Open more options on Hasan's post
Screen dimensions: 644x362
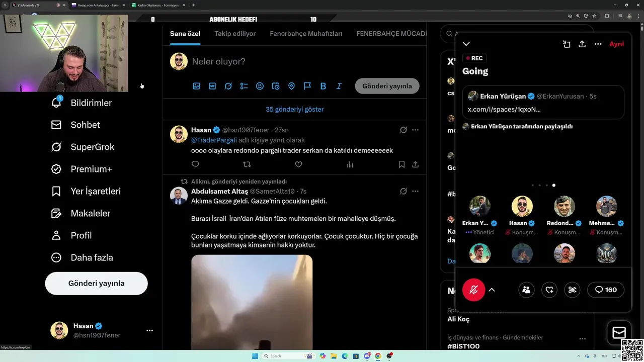415,130
